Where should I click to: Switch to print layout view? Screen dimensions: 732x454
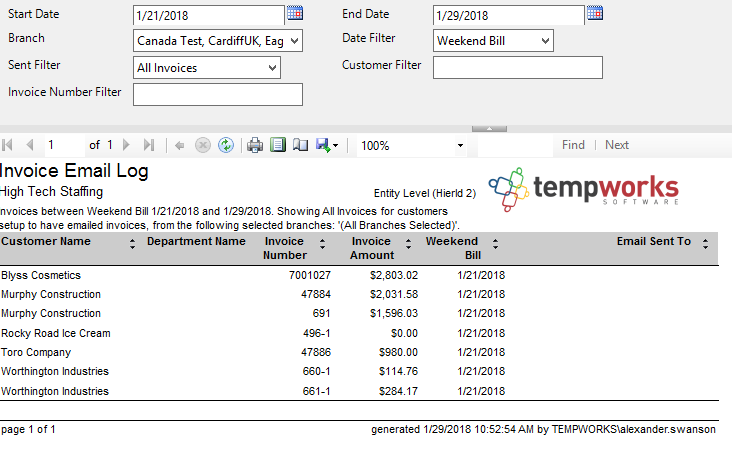click(278, 145)
